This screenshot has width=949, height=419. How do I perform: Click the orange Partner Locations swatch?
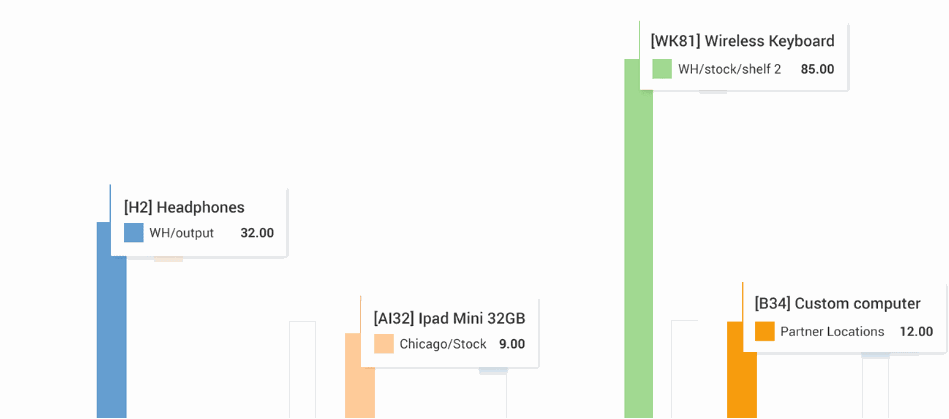pyautogui.click(x=765, y=331)
